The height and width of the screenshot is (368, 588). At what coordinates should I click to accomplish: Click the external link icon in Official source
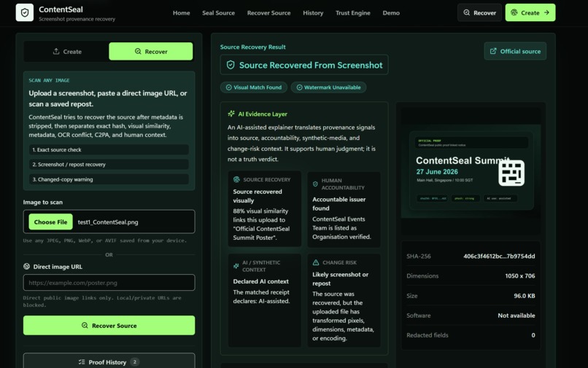click(493, 51)
